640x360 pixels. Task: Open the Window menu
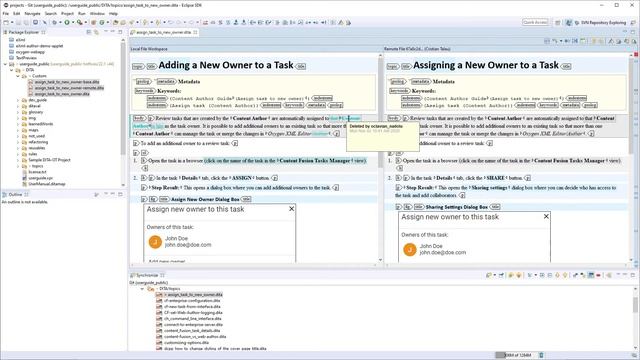tap(97, 13)
